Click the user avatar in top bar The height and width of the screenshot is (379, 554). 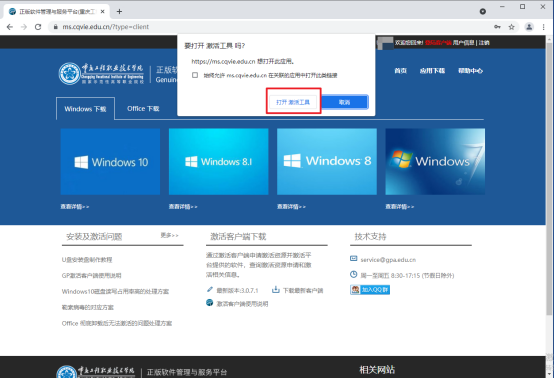click(x=385, y=43)
